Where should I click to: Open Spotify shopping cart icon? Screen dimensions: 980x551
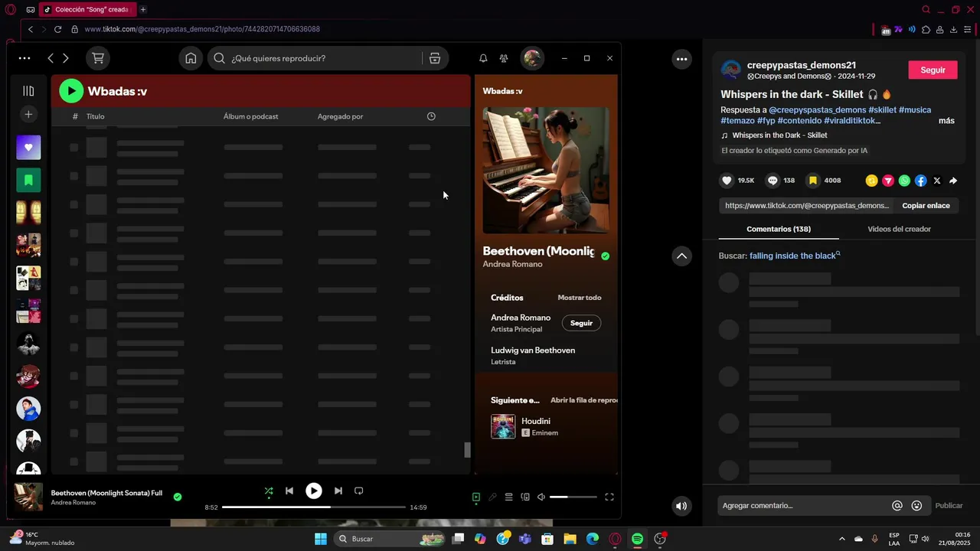pyautogui.click(x=98, y=58)
